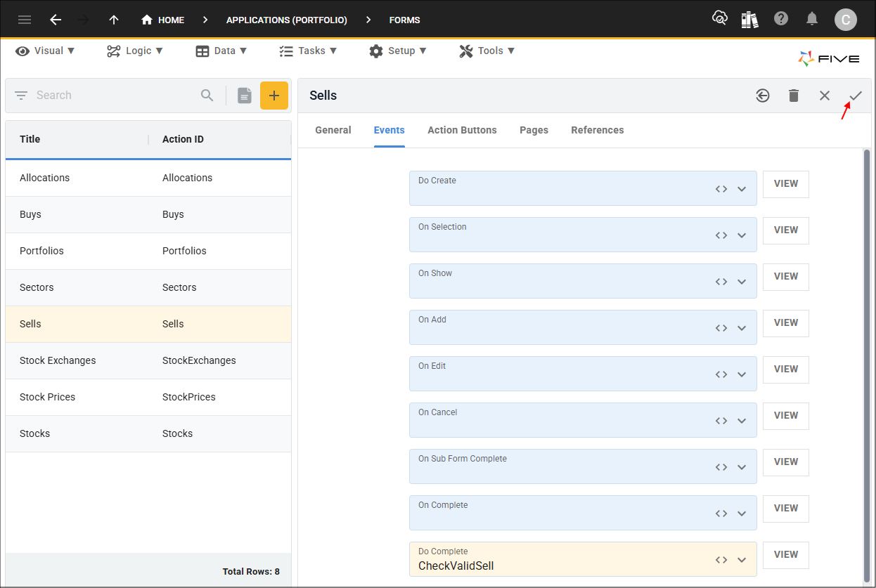
Task: Expand the On Cancel event dropdown
Action: pos(742,421)
